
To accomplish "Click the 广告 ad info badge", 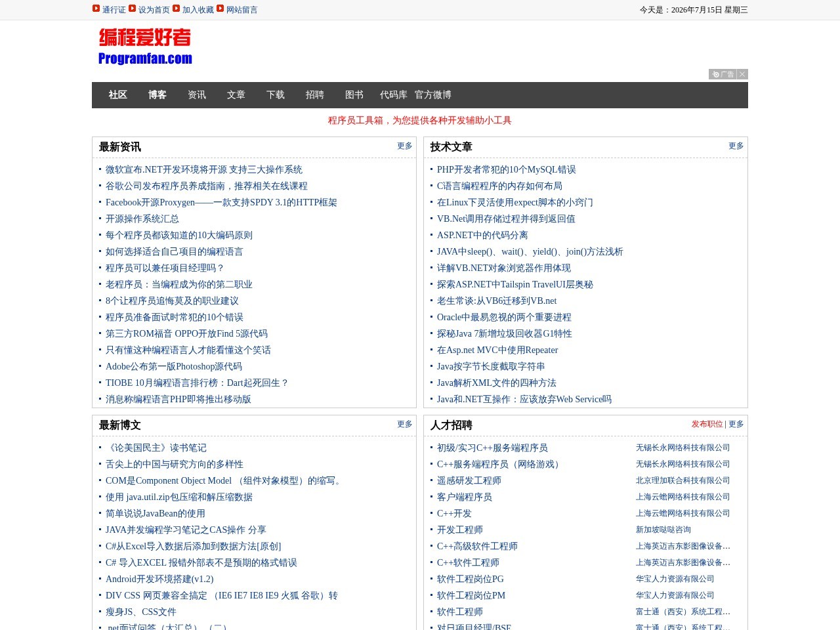I will [x=723, y=74].
